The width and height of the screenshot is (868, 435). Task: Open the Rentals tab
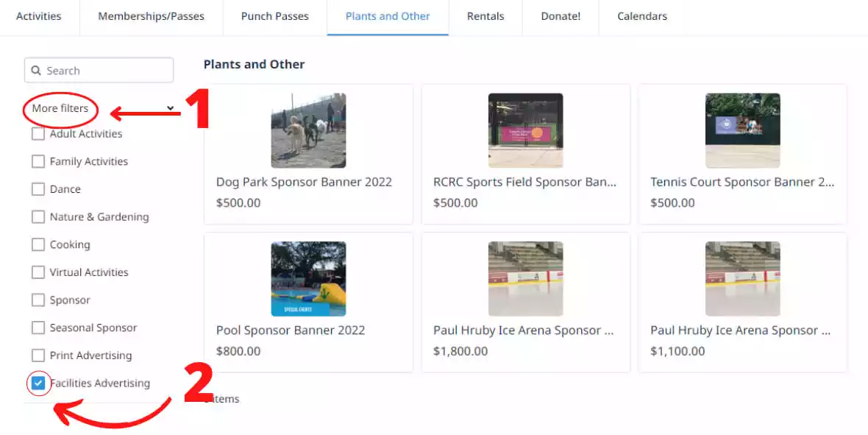click(485, 17)
